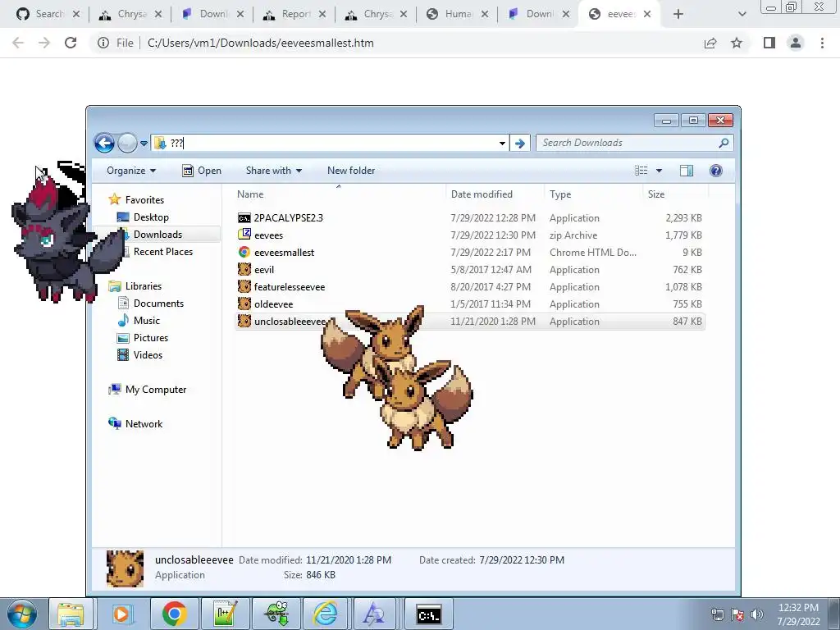Image resolution: width=840 pixels, height=630 pixels.
Task: Expand the view options dropdown arrow
Action: click(659, 171)
